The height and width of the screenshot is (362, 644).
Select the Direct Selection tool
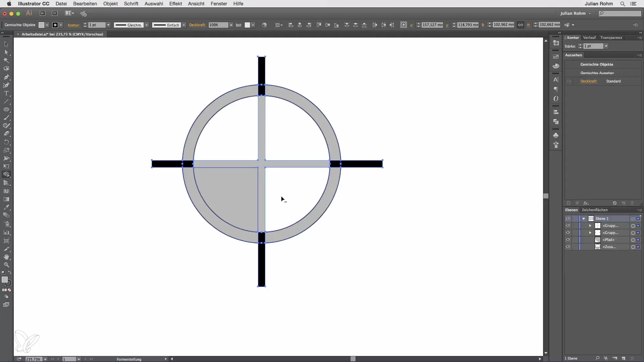click(x=6, y=52)
